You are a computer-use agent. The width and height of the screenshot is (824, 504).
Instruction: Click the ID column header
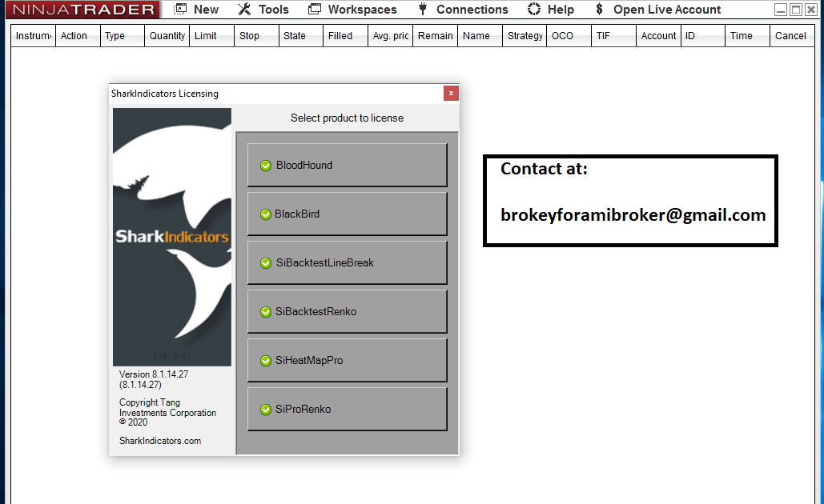(702, 36)
